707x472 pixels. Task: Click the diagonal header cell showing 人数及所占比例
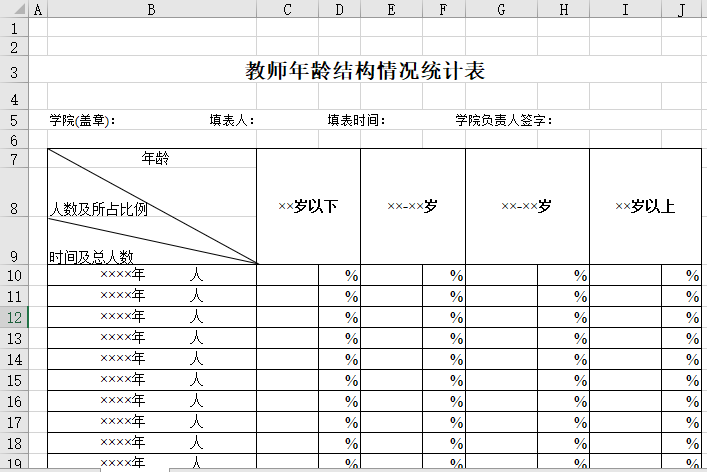(100, 209)
